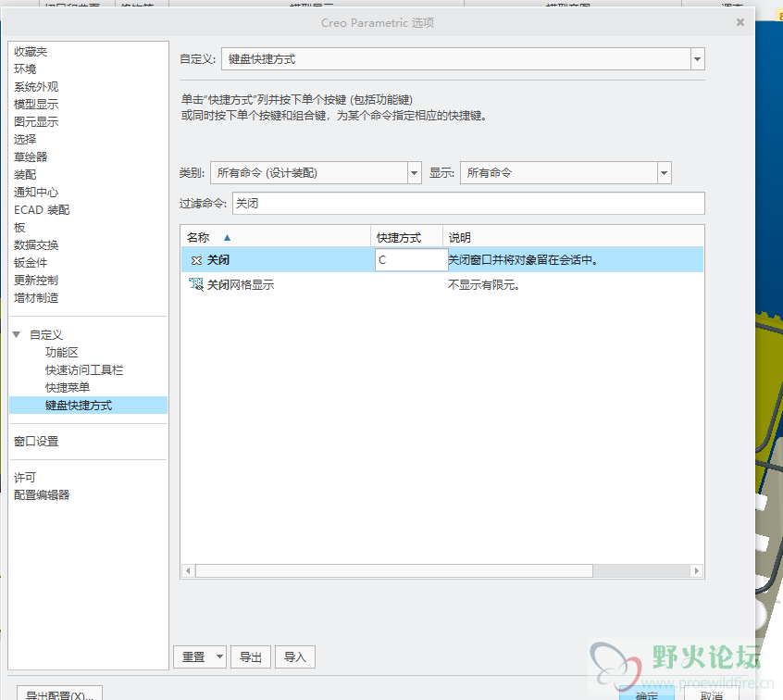Open the 通知中心 category
Screen dimensions: 783x700
36,192
